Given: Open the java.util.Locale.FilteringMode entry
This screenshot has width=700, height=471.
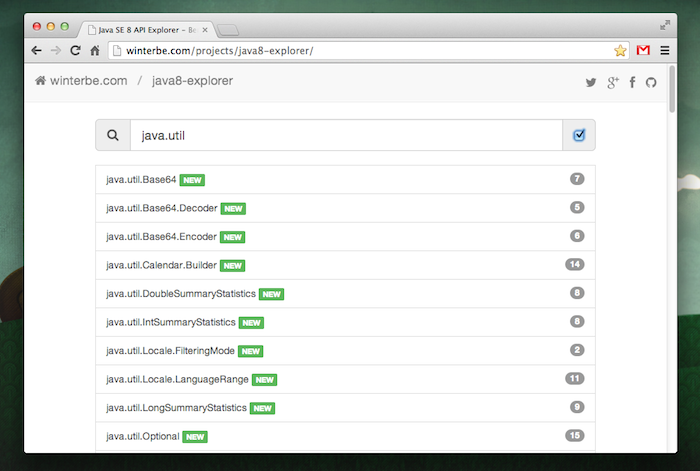Looking at the screenshot, I should click(345, 351).
